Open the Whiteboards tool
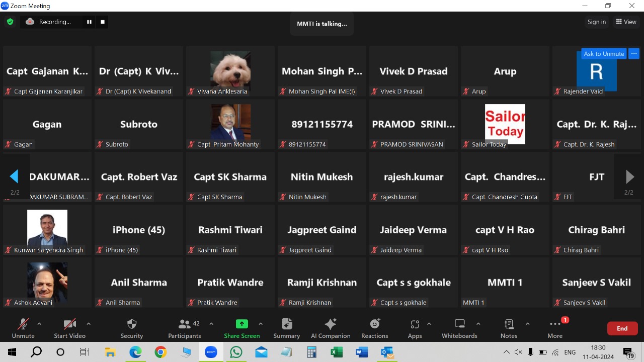The image size is (644, 362). pyautogui.click(x=459, y=324)
